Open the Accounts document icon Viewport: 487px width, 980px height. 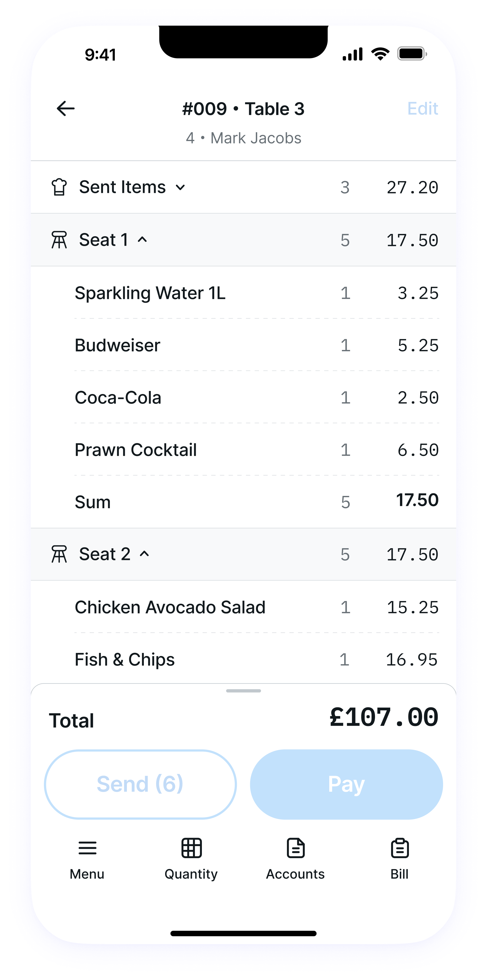tap(296, 848)
